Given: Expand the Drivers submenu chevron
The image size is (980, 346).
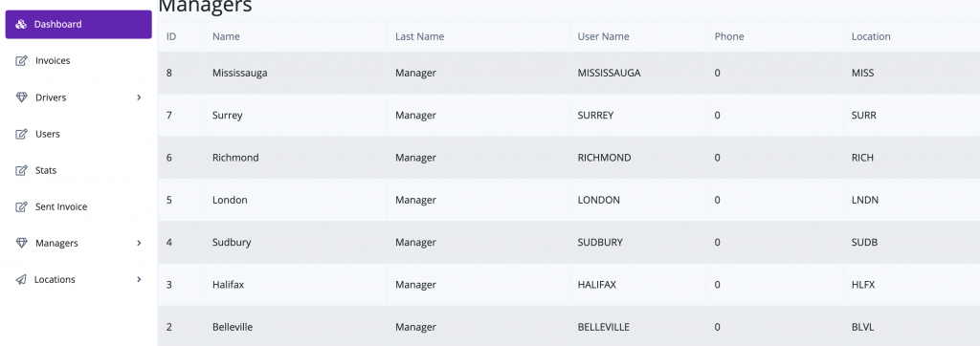Looking at the screenshot, I should pyautogui.click(x=139, y=97).
